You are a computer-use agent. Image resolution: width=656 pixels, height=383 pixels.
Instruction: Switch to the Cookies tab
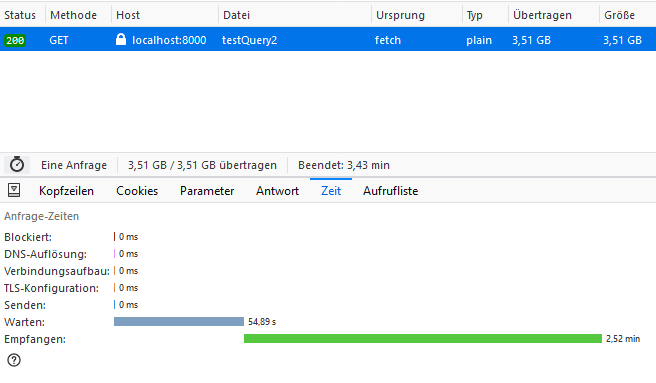tap(137, 191)
